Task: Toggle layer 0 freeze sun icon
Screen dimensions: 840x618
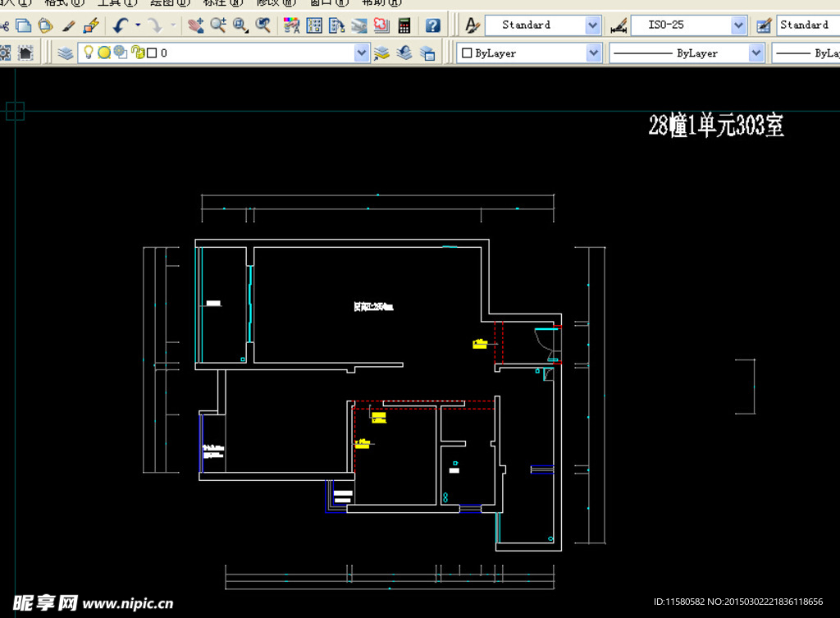Action: 105,53
